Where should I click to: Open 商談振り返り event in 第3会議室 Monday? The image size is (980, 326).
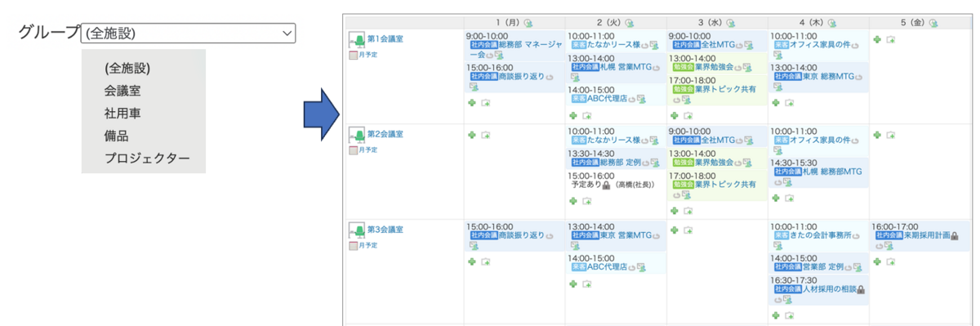[x=520, y=235]
